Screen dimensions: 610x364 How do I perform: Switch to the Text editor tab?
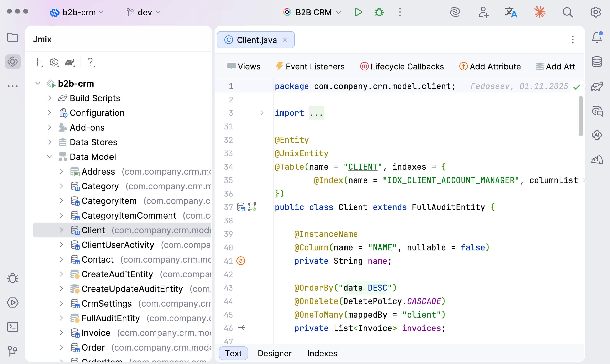(233, 353)
